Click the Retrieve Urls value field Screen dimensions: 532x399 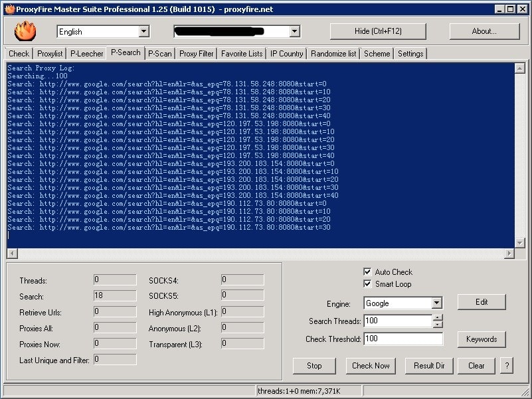[x=115, y=311]
